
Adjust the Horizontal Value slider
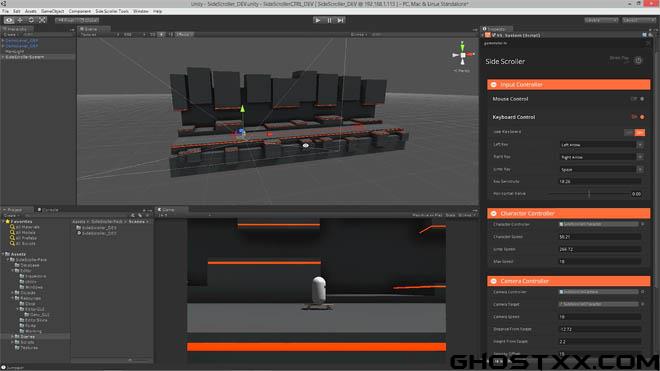[x=588, y=194]
